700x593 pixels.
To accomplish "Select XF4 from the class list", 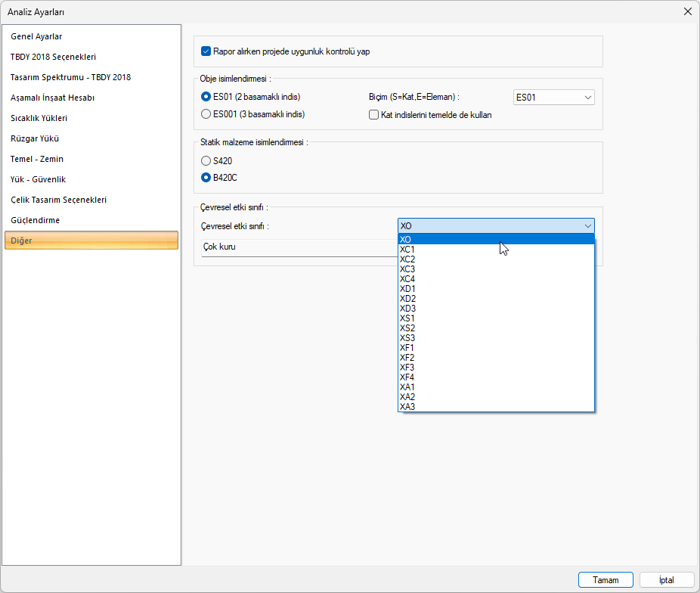I will pos(407,377).
